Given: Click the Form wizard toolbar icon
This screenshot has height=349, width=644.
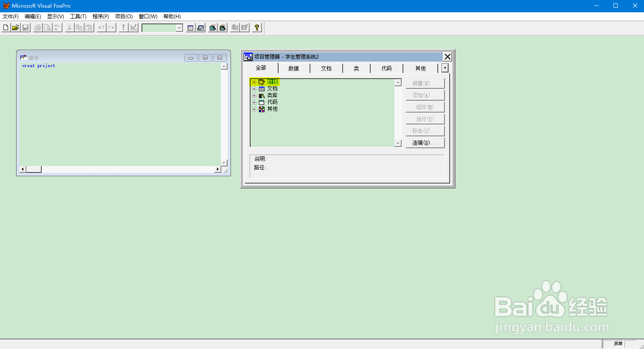Looking at the screenshot, I should pos(213,28).
